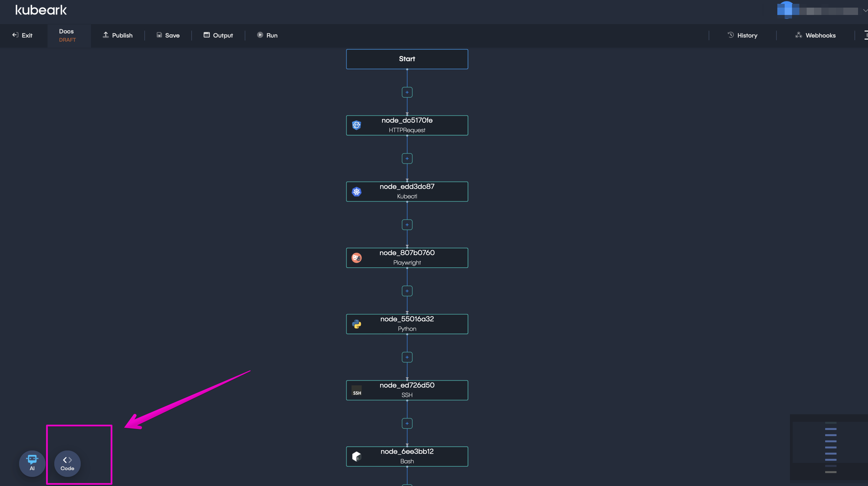Click the Bash node icon
Image resolution: width=868 pixels, height=486 pixels.
pos(357,456)
